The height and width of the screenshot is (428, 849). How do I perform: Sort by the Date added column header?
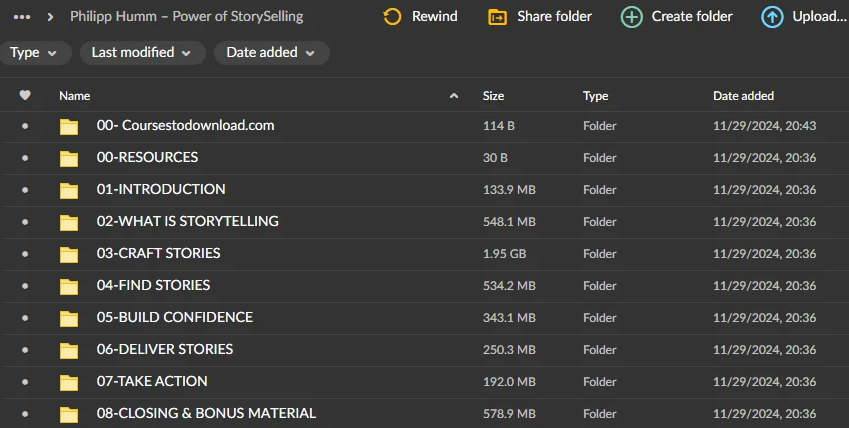pos(743,96)
